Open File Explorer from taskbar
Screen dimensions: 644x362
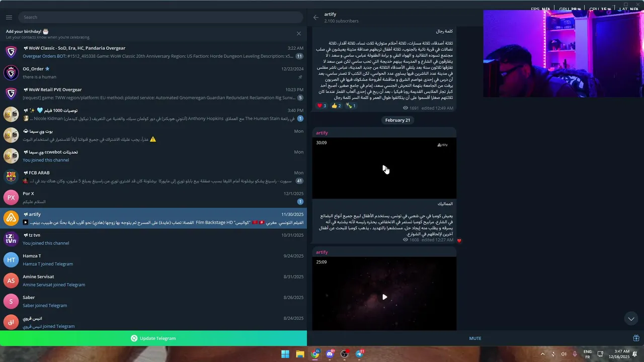300,354
